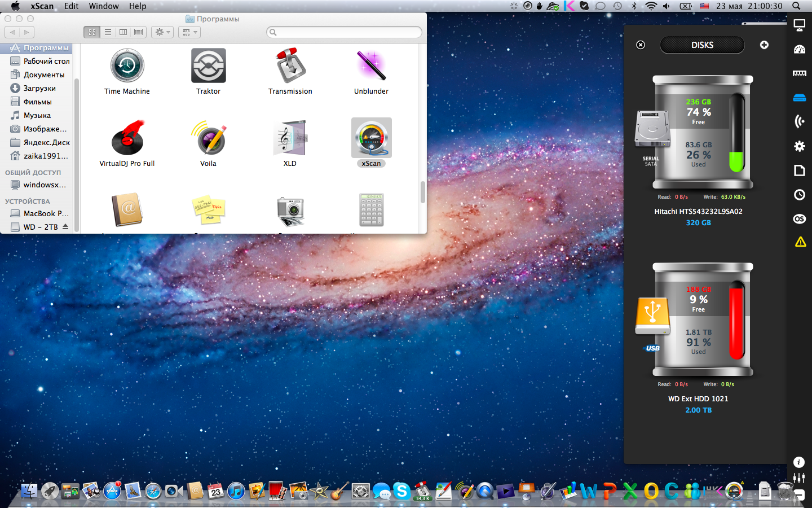Click the blue disk icon in xScan sidebar
The height and width of the screenshot is (508, 812).
point(799,98)
